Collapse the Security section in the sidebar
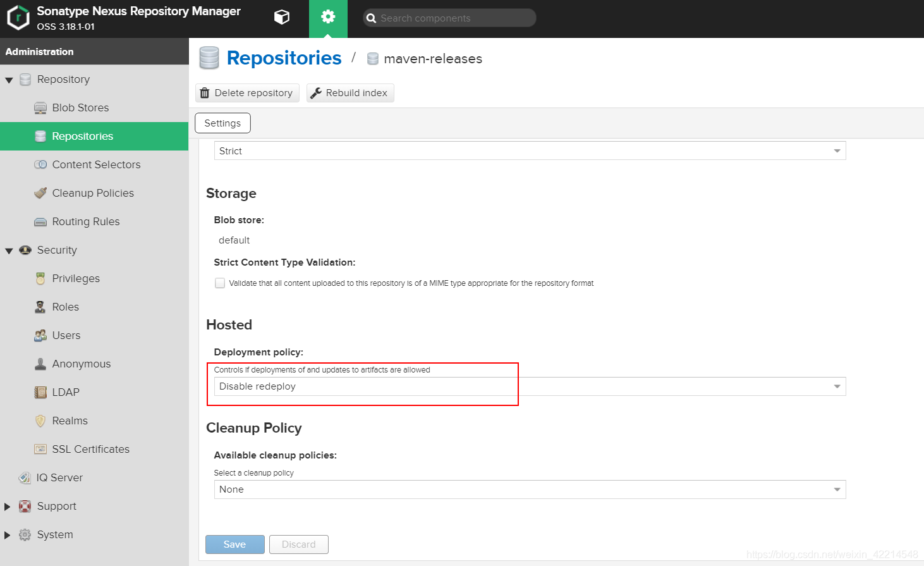The height and width of the screenshot is (566, 924). 9,250
